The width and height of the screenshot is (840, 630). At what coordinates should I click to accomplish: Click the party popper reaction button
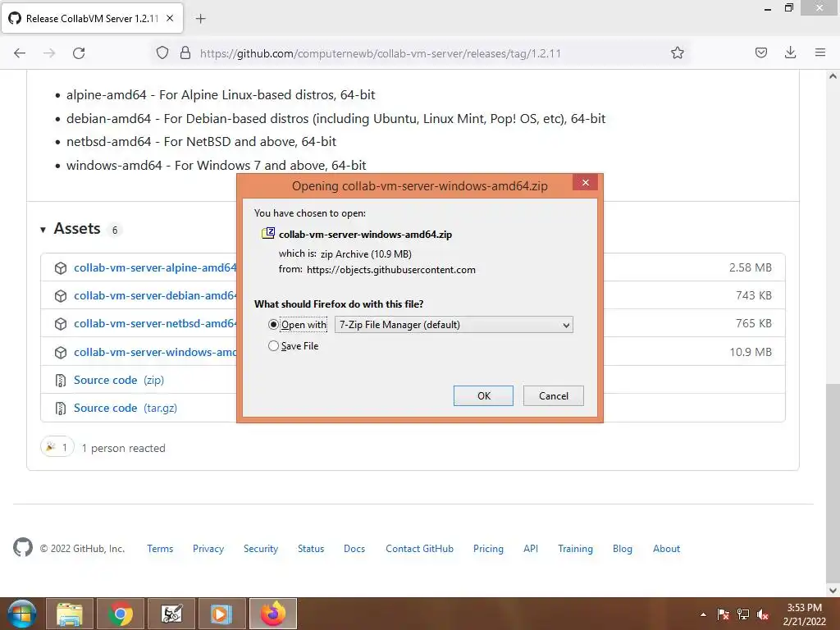tap(57, 447)
